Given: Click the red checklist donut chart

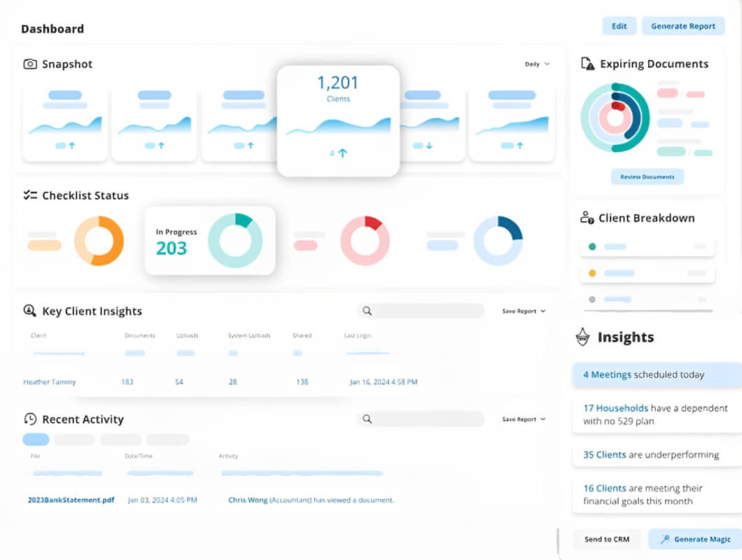Looking at the screenshot, I should click(x=365, y=241).
